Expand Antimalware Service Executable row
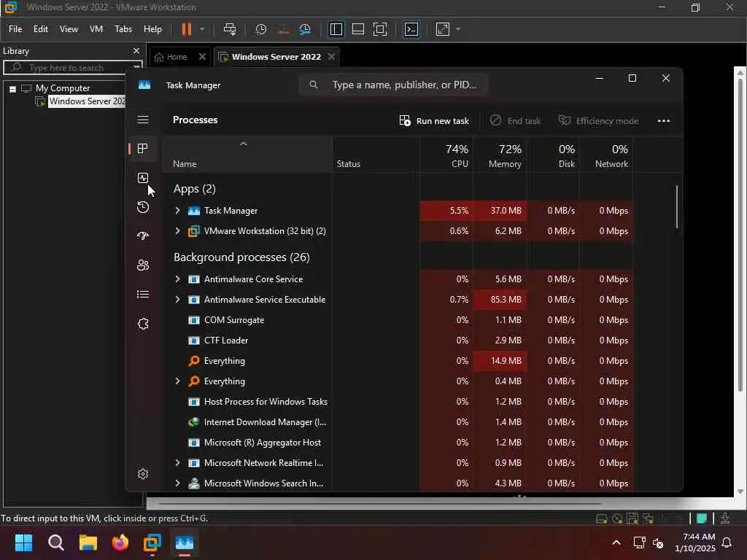Image resolution: width=747 pixels, height=560 pixels. click(x=178, y=300)
